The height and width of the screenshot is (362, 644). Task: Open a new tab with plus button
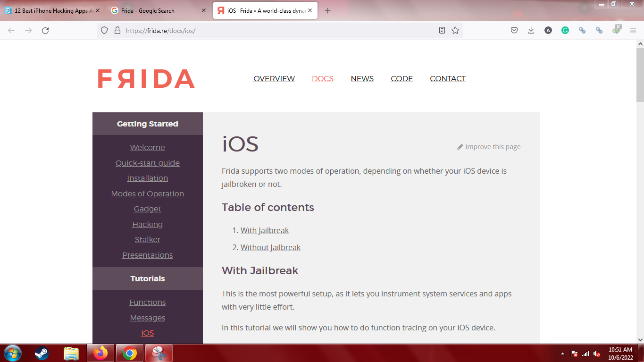(x=328, y=11)
